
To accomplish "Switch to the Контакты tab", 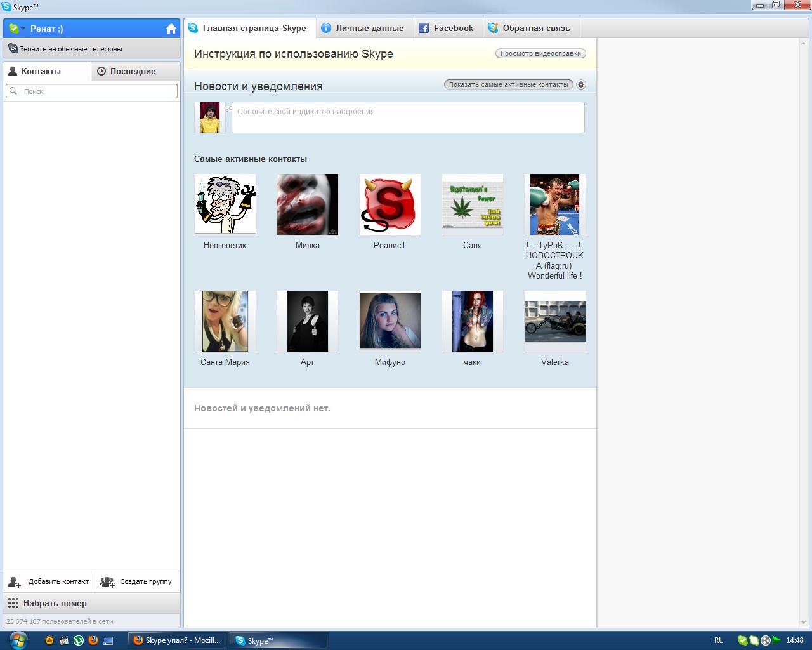I will point(47,71).
